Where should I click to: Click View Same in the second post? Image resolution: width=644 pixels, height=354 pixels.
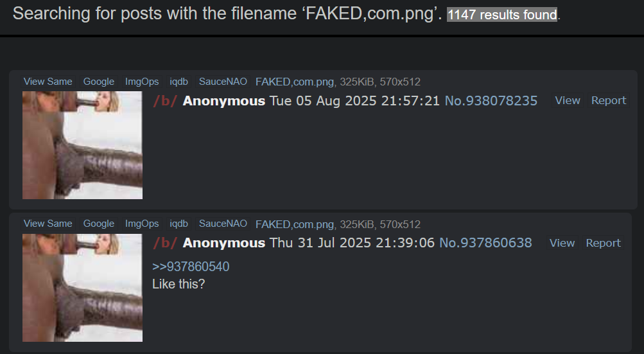(48, 223)
